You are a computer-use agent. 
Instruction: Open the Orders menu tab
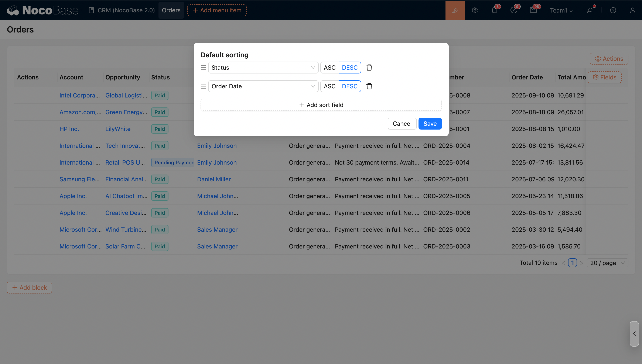pyautogui.click(x=171, y=10)
